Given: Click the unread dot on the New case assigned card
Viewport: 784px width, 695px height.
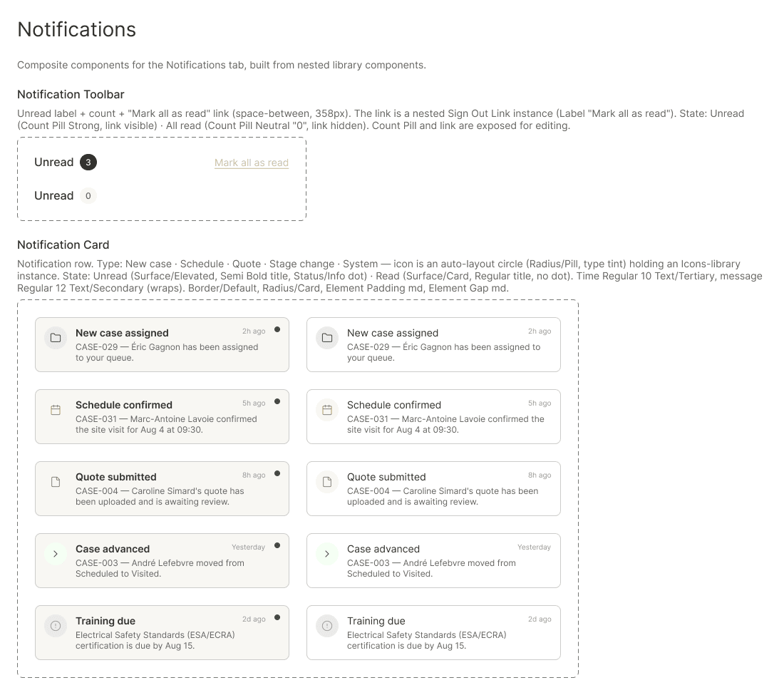Looking at the screenshot, I should tap(277, 329).
